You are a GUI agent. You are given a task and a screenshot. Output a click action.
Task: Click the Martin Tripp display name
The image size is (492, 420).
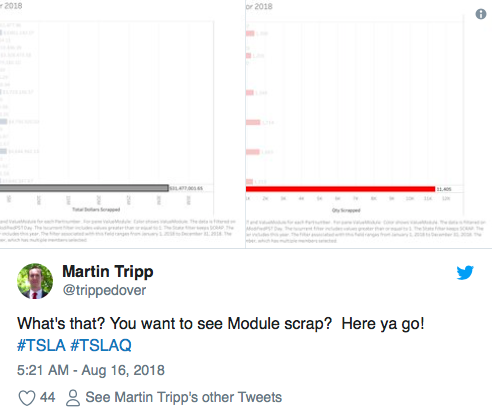(x=108, y=272)
